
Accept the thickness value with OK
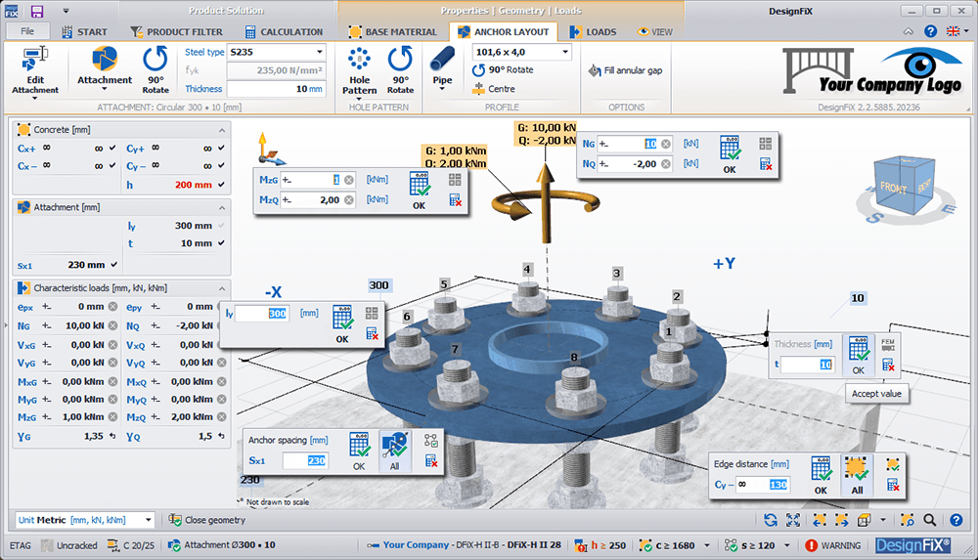[858, 355]
